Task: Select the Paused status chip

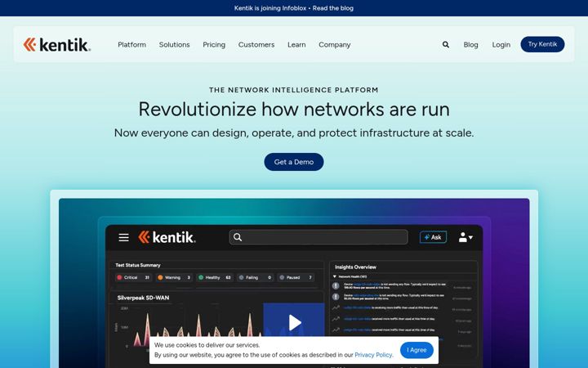Action: (296, 277)
